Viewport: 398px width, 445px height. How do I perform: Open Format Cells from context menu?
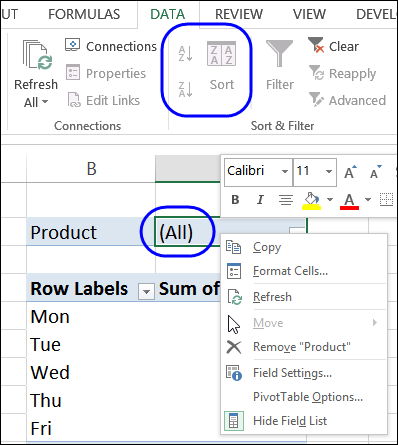click(304, 271)
